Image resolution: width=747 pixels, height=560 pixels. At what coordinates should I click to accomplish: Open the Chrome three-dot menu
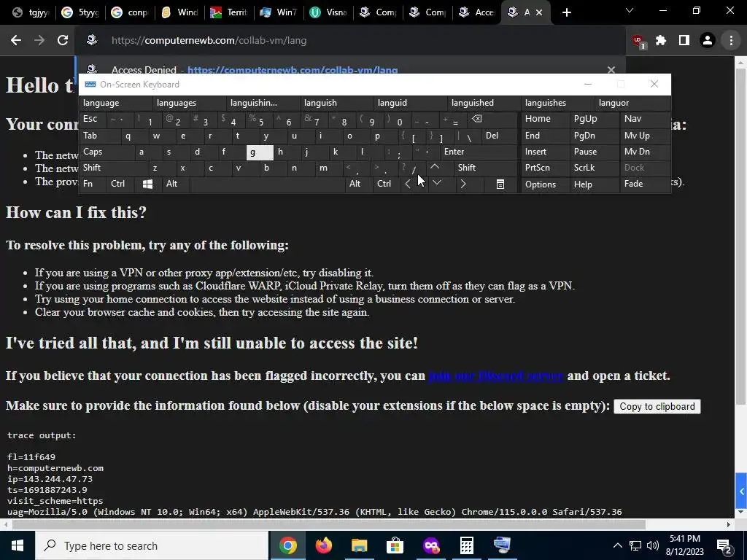731,41
